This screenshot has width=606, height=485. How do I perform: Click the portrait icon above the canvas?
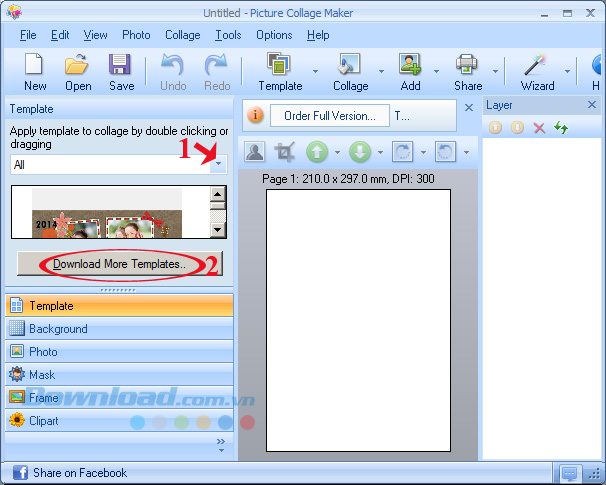point(255,153)
